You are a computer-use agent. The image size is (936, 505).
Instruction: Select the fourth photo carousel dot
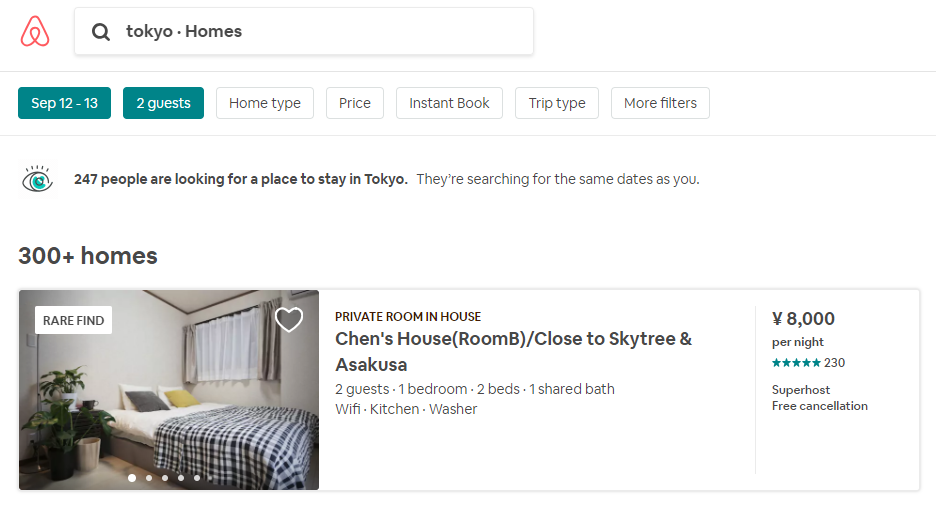180,478
